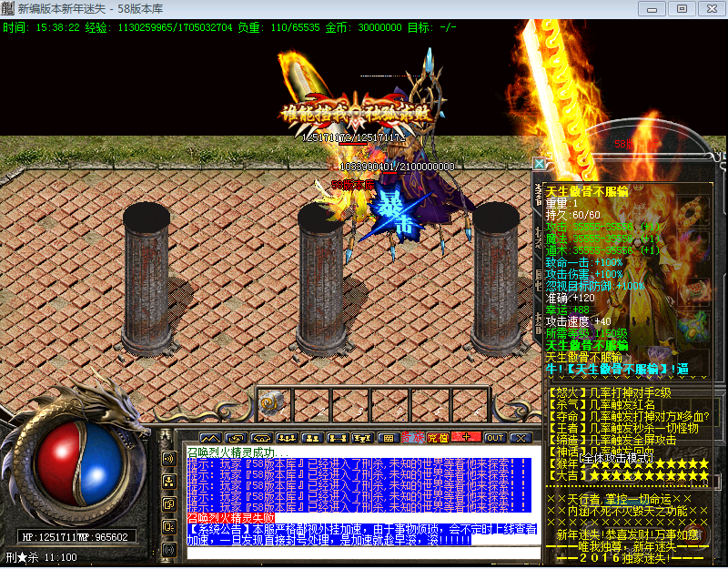The image size is (728, 569).
Task: Toggle the overlapping-squares icon beside chat
Action: (168, 504)
